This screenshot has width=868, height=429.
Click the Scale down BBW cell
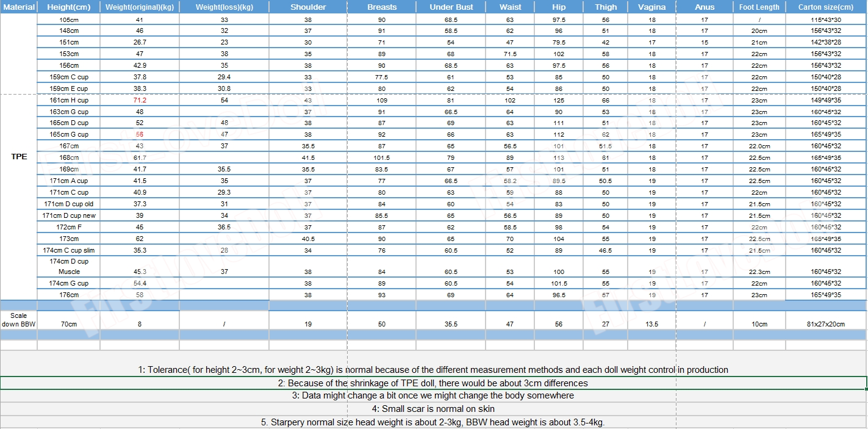pos(19,320)
